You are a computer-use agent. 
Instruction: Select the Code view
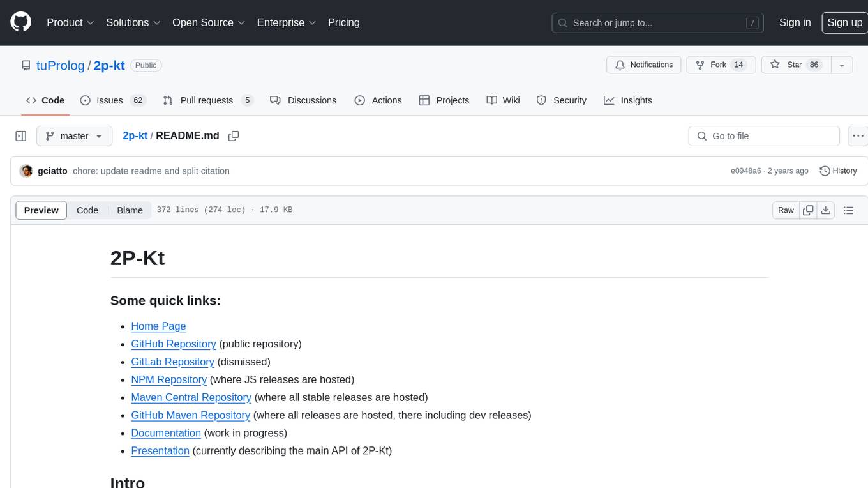click(87, 210)
